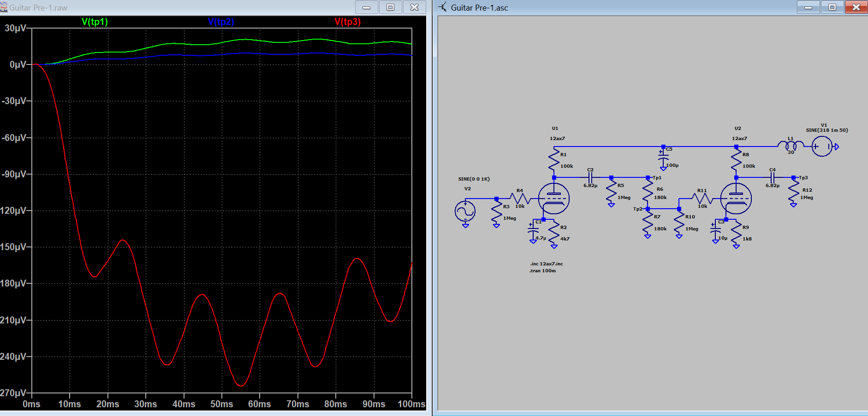868x416 pixels.
Task: Select filter capacitor C5 100µ
Action: [x=663, y=157]
